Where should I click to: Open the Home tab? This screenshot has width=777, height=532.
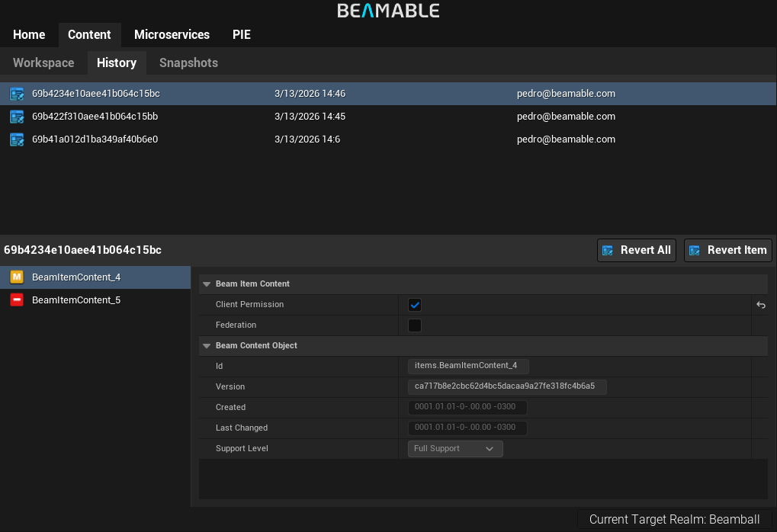29,35
